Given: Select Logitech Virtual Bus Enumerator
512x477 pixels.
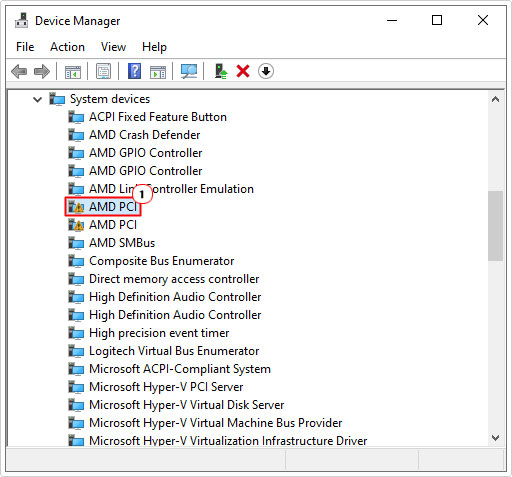Looking at the screenshot, I should coord(174,351).
